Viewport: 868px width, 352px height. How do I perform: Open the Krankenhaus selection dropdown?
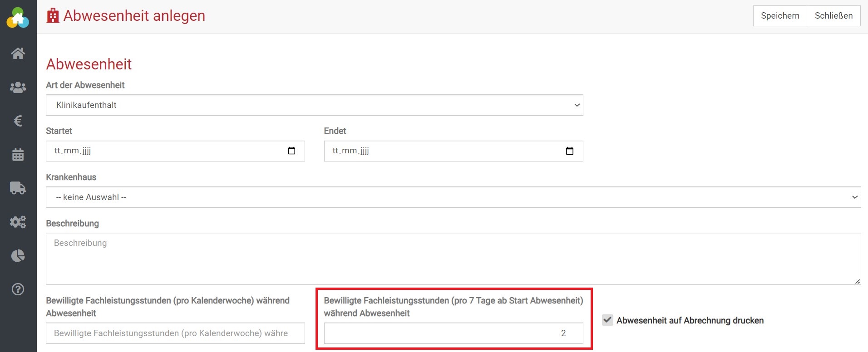pyautogui.click(x=453, y=197)
